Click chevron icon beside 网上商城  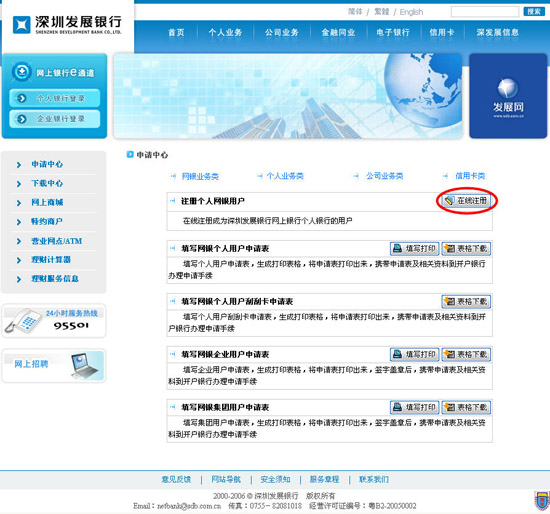pos(19,203)
